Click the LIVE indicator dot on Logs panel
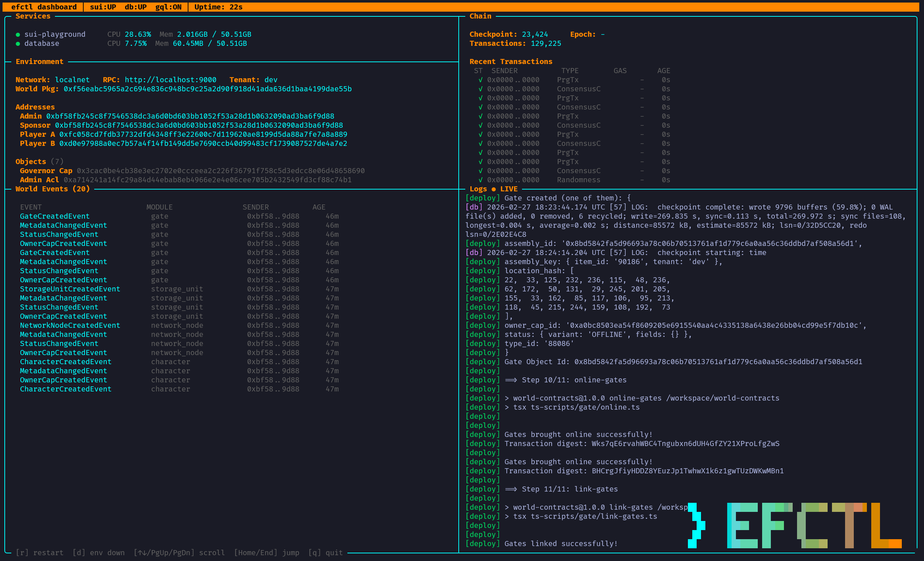The width and height of the screenshot is (924, 561). point(494,189)
